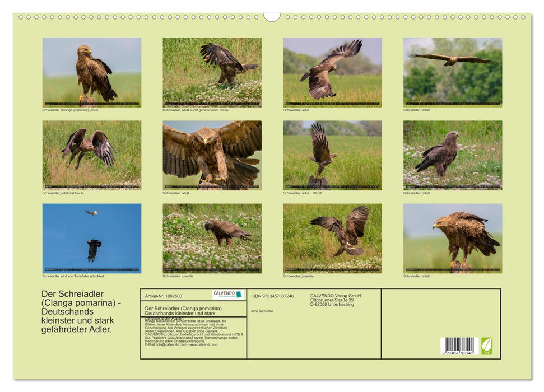
Task: Click the CALVENDO Verlag GmbH address
Action: point(336,300)
